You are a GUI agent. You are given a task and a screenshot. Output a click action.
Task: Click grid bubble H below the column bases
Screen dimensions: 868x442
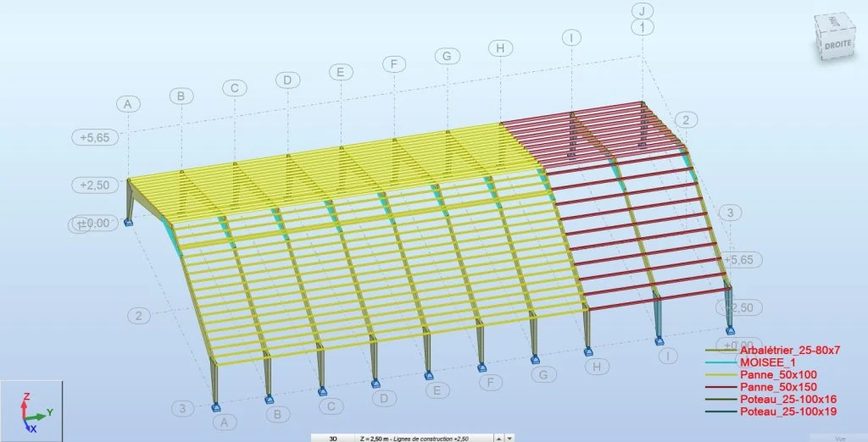pyautogui.click(x=597, y=366)
